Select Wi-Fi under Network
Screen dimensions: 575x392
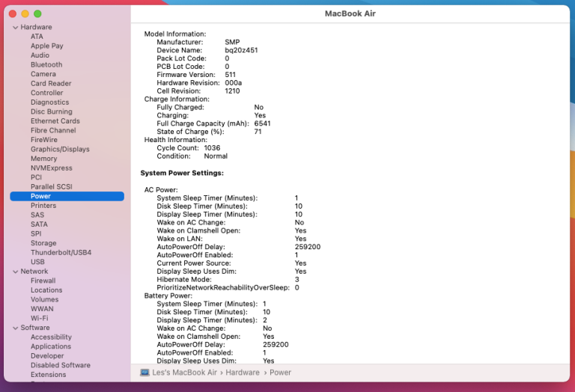[x=40, y=318]
